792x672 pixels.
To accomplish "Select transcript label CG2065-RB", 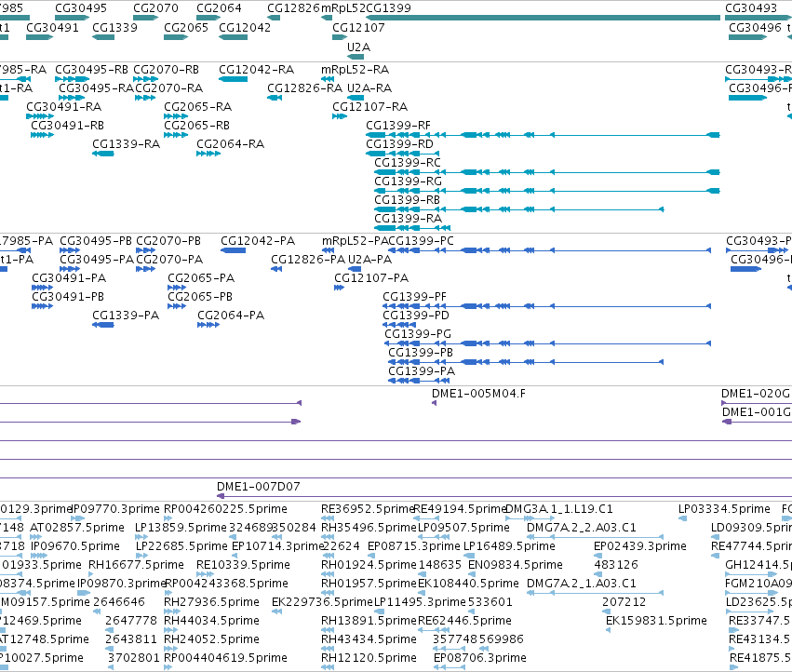I will pyautogui.click(x=196, y=125).
